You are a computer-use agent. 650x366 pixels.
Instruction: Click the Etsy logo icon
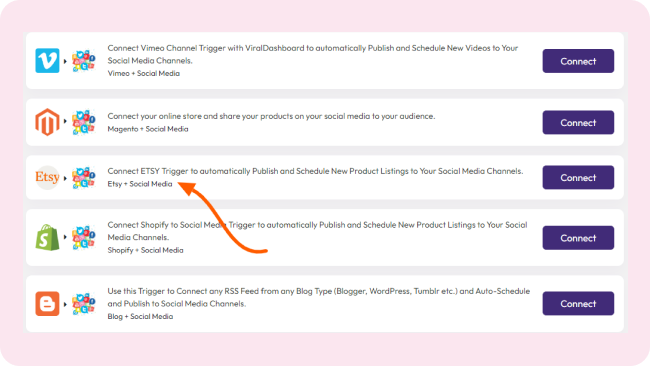click(x=47, y=177)
